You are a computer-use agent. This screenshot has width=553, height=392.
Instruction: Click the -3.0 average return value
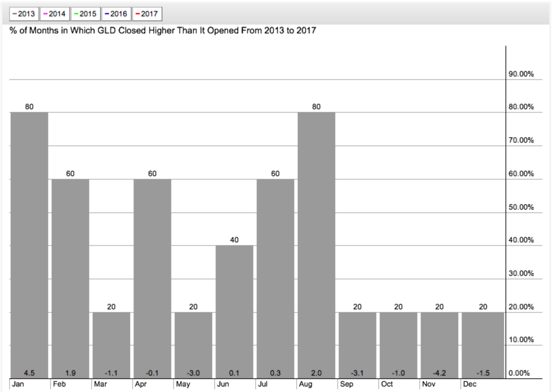click(x=193, y=373)
